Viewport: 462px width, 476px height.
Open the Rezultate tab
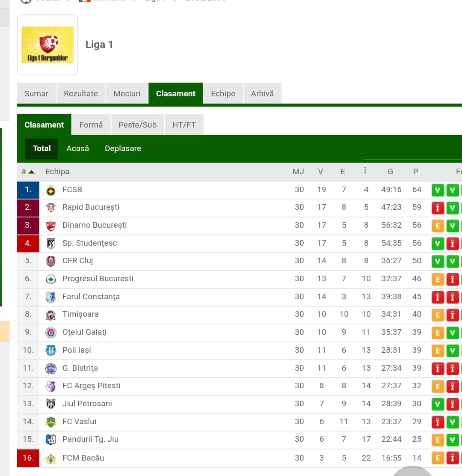pyautogui.click(x=81, y=93)
